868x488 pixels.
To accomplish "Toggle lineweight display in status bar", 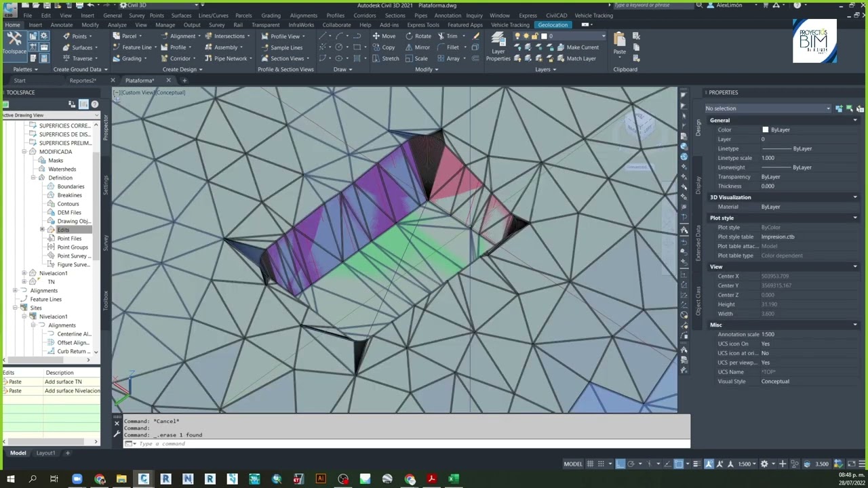I will pyautogui.click(x=696, y=464).
